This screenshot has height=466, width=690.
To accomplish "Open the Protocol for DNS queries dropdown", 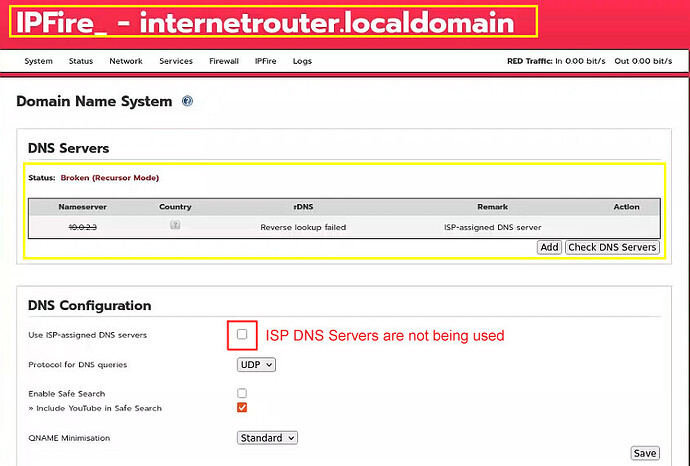I will click(256, 365).
